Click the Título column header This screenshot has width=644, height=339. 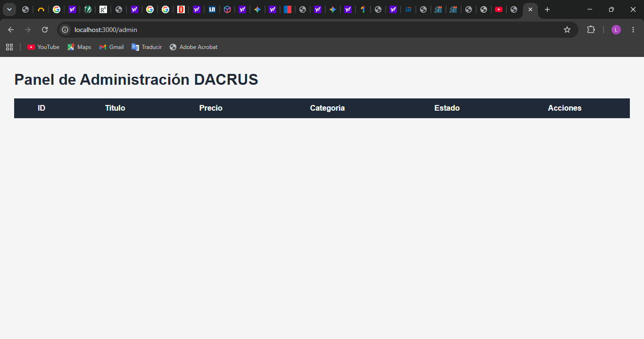tap(115, 108)
